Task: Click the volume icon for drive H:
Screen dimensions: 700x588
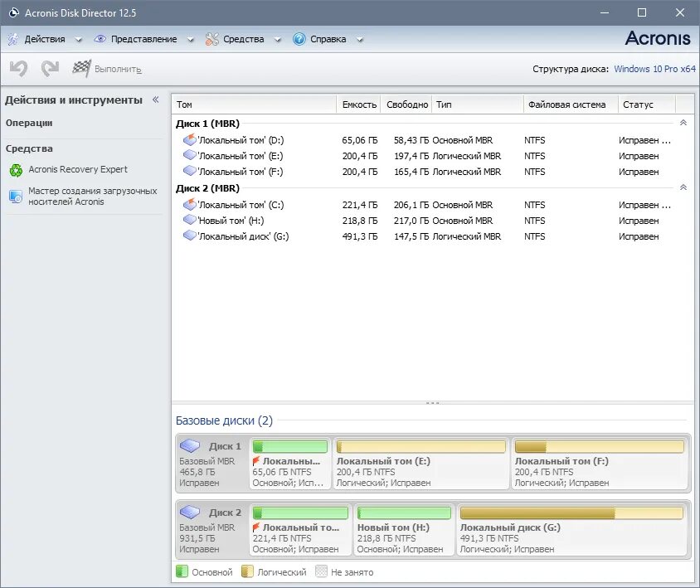Action: pyautogui.click(x=190, y=220)
